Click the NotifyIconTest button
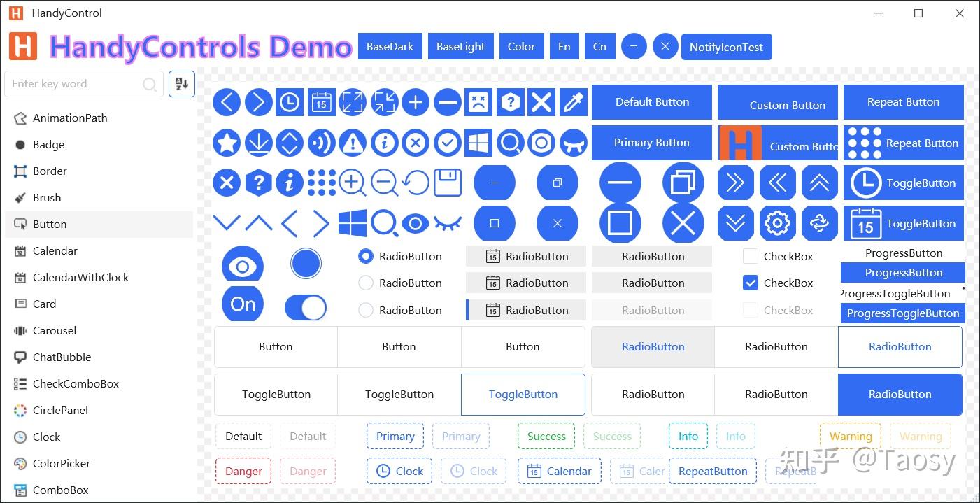This screenshot has height=503, width=980. coord(726,47)
